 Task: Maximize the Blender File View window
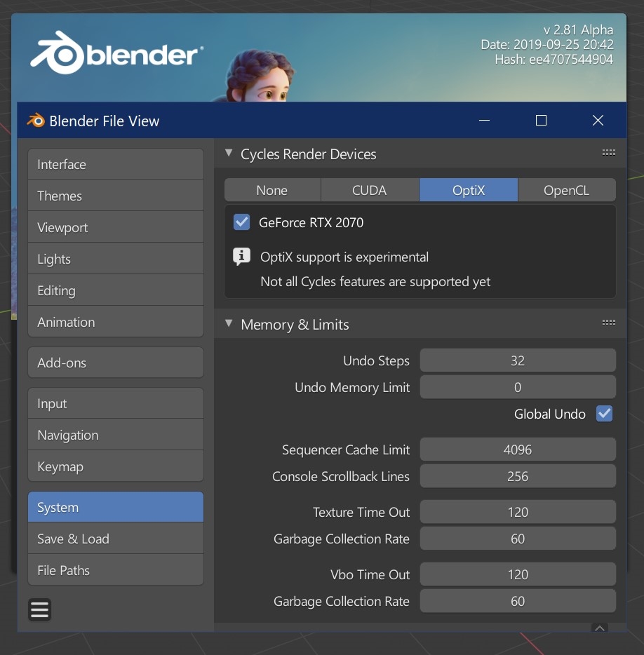click(541, 121)
